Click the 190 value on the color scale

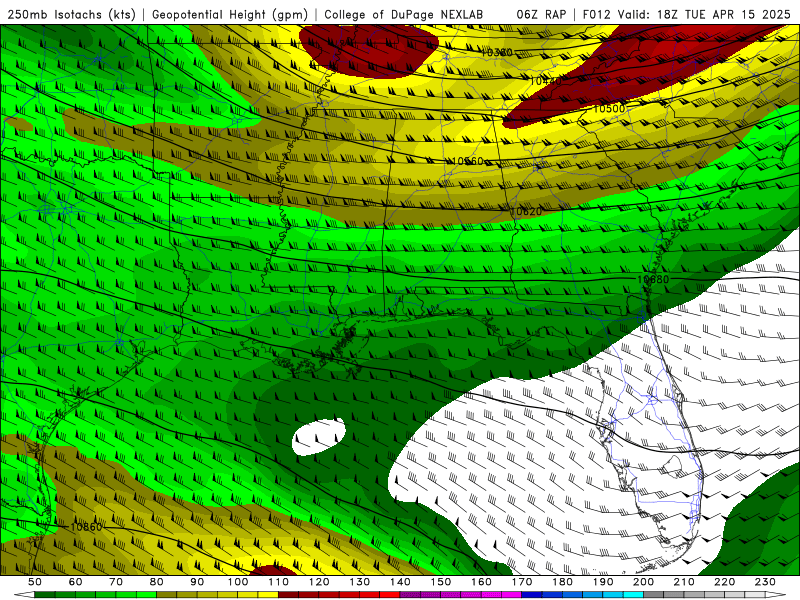point(603,582)
